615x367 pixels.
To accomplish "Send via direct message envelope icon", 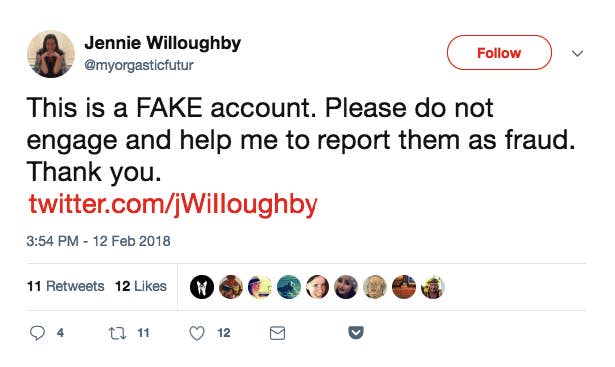I will point(277,333).
